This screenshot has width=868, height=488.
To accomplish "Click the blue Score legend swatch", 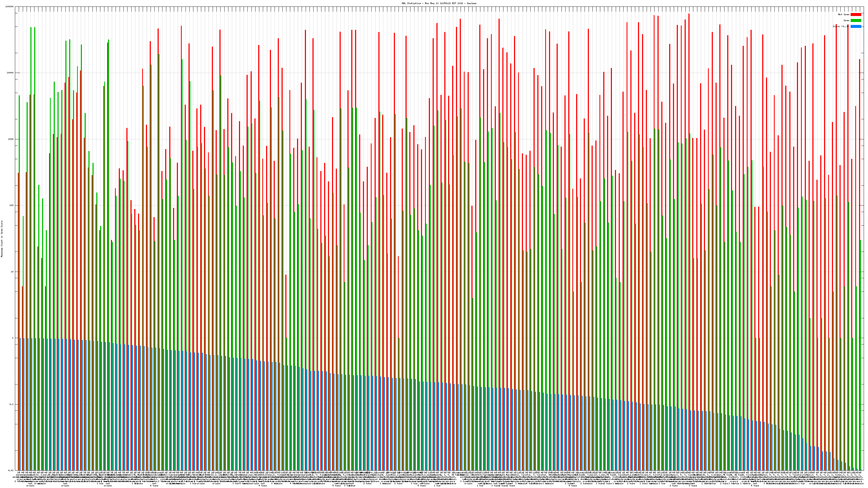I will click(856, 26).
